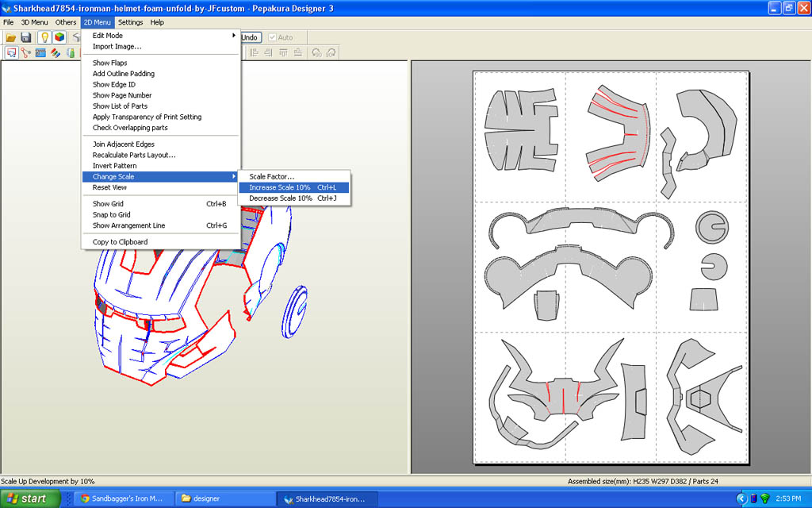Click the rotate clockwise 90 icon
This screenshot has height=508, width=812.
pyautogui.click(x=331, y=53)
